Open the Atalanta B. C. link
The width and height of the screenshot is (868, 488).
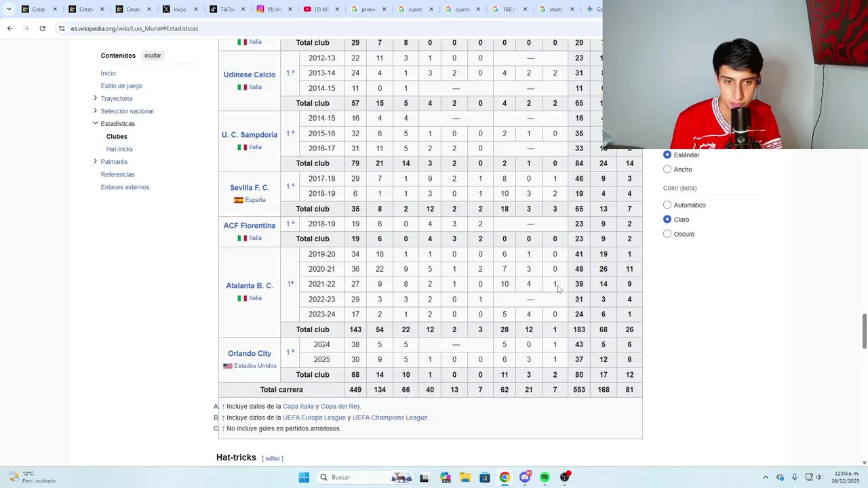tap(250, 286)
